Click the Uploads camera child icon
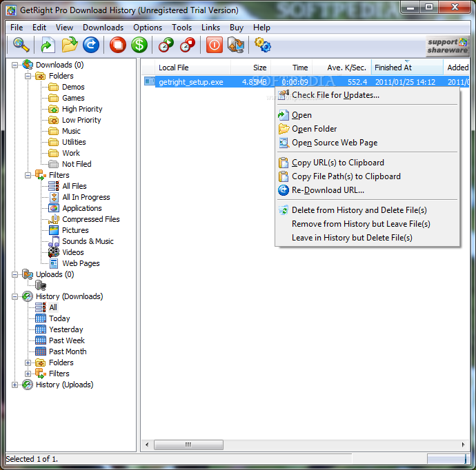This screenshot has width=476, height=470. (41, 285)
